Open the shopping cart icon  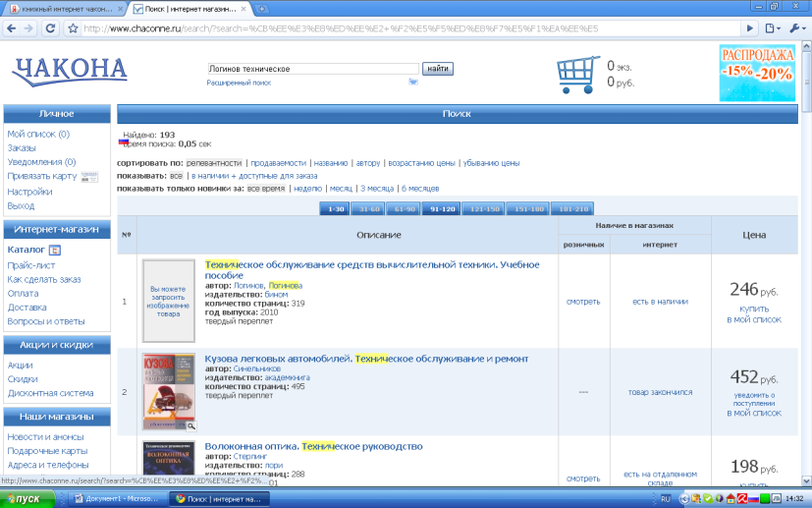tap(577, 75)
